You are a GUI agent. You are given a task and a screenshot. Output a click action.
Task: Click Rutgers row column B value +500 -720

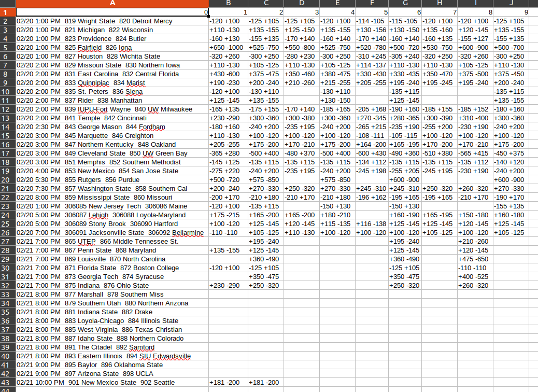tap(229, 180)
